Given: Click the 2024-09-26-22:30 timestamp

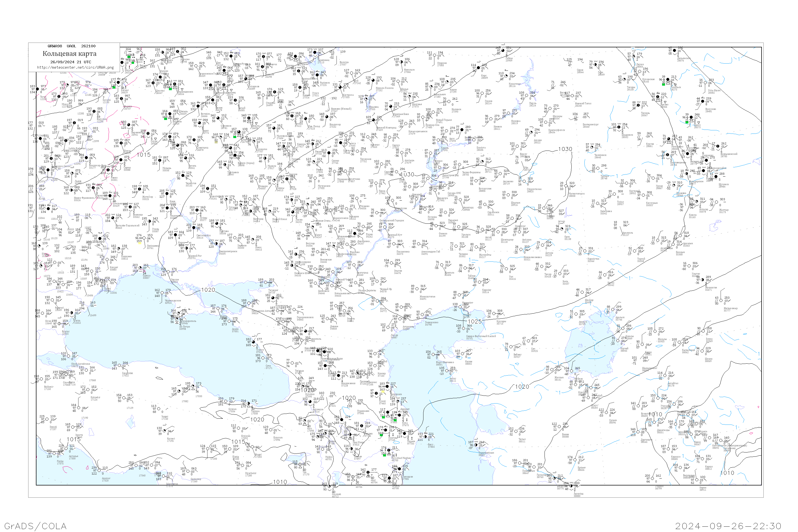Looking at the screenshot, I should click(x=728, y=526).
